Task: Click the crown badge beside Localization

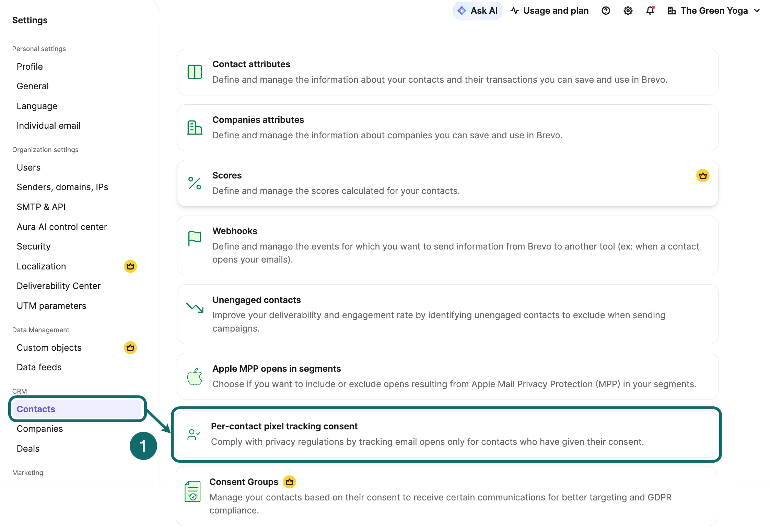Action: (x=130, y=266)
